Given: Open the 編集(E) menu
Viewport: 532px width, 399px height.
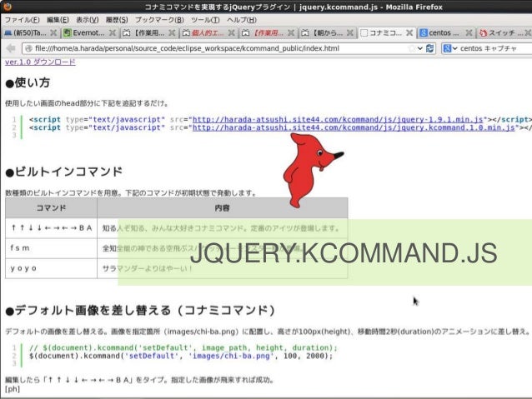Looking at the screenshot, I should click(x=58, y=20).
